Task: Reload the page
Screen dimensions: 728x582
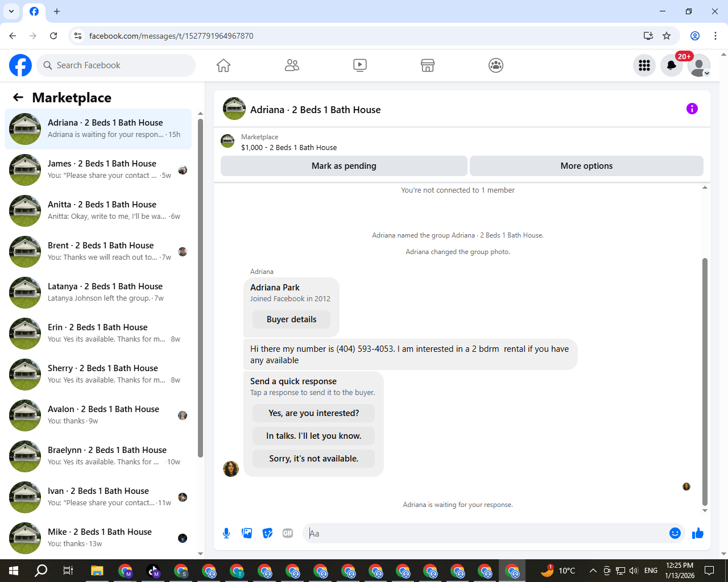Action: (x=53, y=36)
